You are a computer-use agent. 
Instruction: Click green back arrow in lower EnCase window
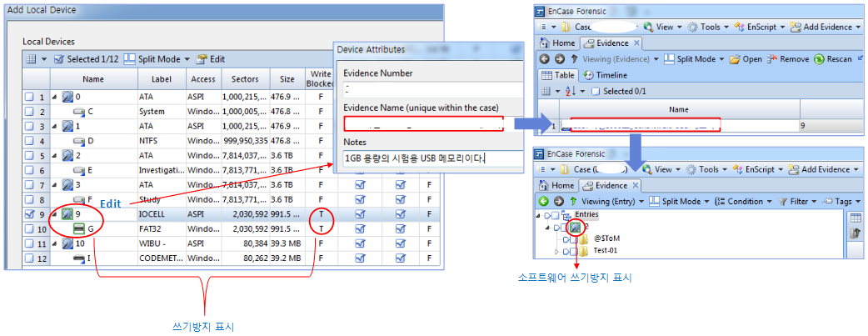544,201
